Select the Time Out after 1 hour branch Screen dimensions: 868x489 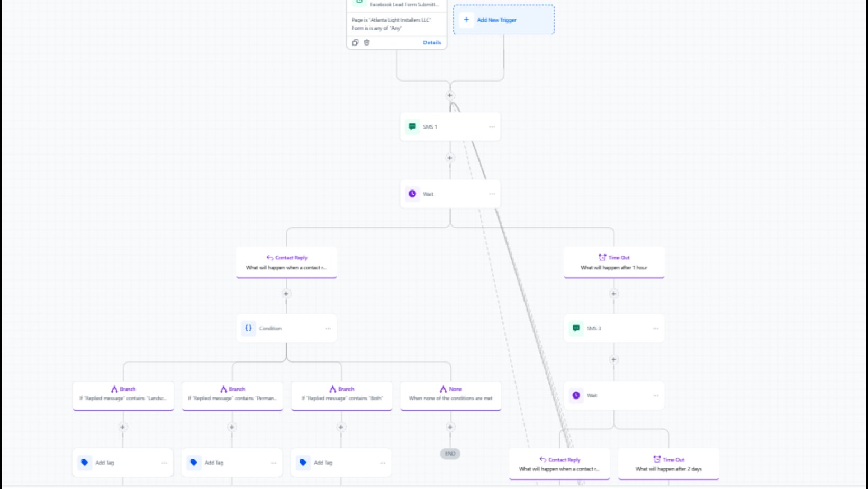click(x=614, y=262)
